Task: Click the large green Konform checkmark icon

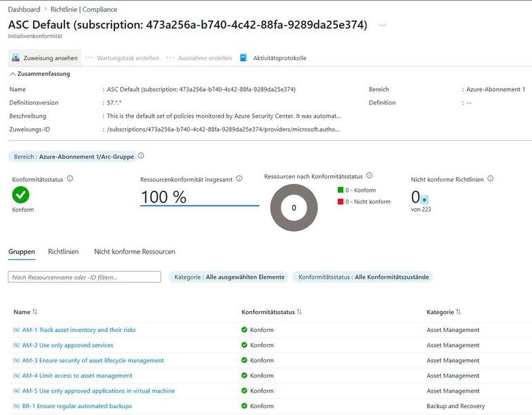Action: [21, 195]
